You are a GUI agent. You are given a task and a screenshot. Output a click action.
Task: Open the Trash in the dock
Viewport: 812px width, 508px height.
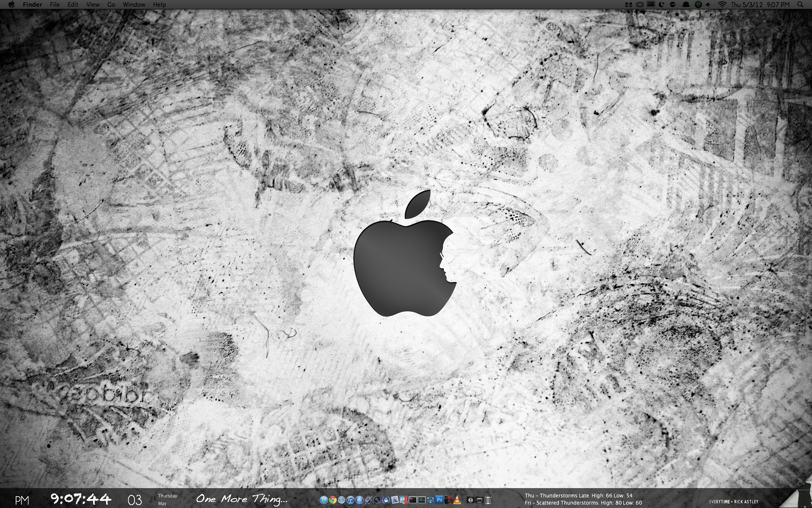(x=488, y=500)
